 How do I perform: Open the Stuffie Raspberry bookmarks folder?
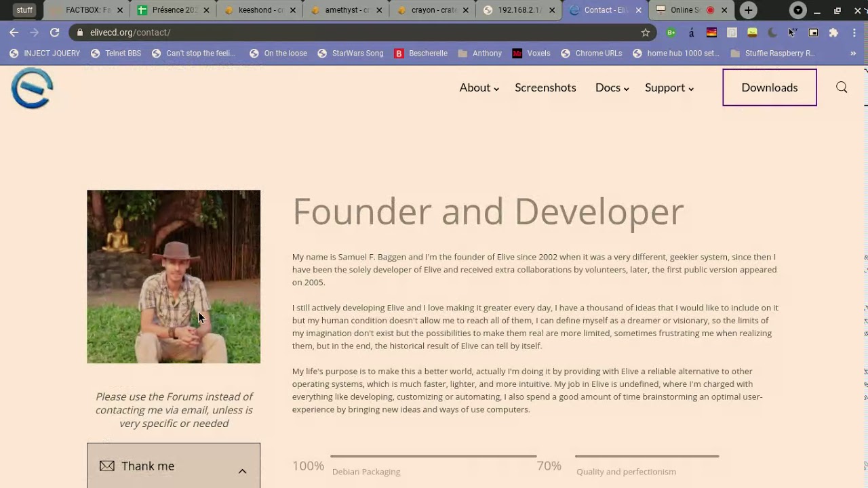(772, 53)
